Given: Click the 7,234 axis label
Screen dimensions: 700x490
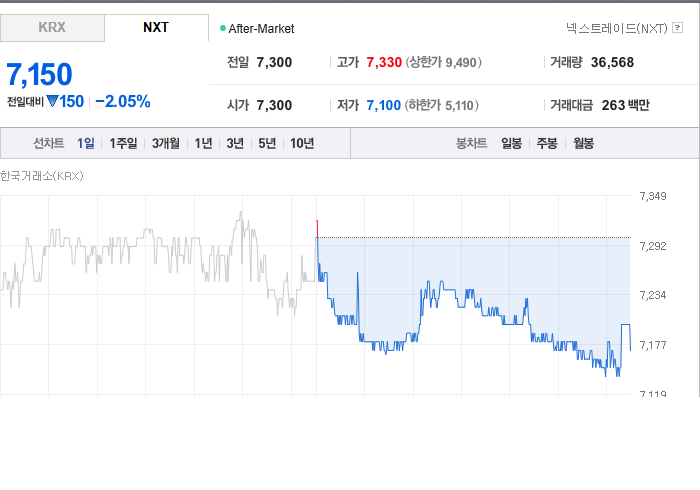Looking at the screenshot, I should pyautogui.click(x=653, y=295).
